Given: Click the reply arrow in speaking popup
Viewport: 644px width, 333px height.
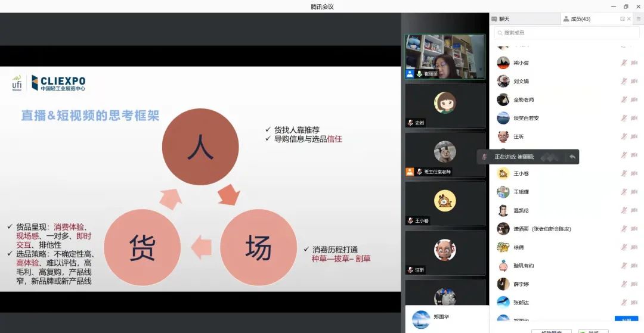Looking at the screenshot, I should [x=572, y=157].
